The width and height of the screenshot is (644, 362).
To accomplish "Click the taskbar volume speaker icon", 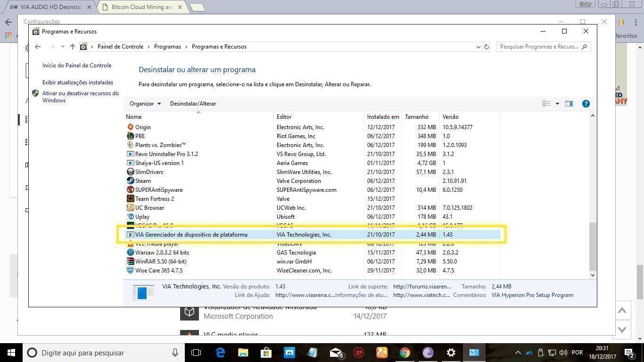I will point(563,353).
